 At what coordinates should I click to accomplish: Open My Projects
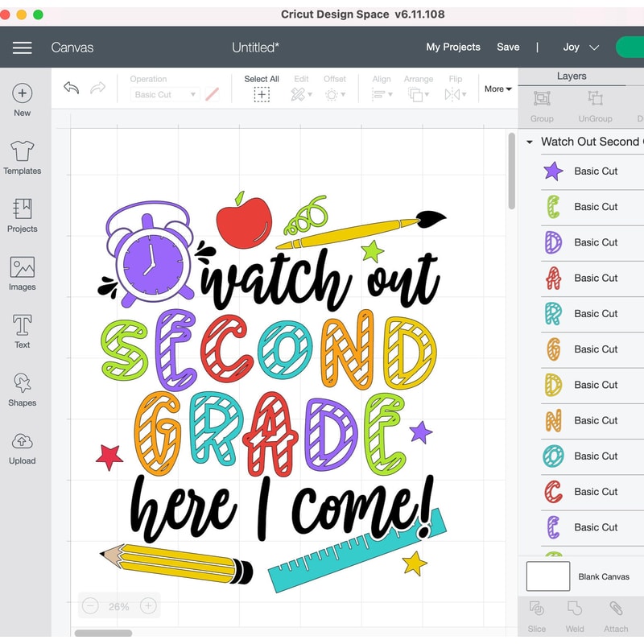[x=453, y=47]
